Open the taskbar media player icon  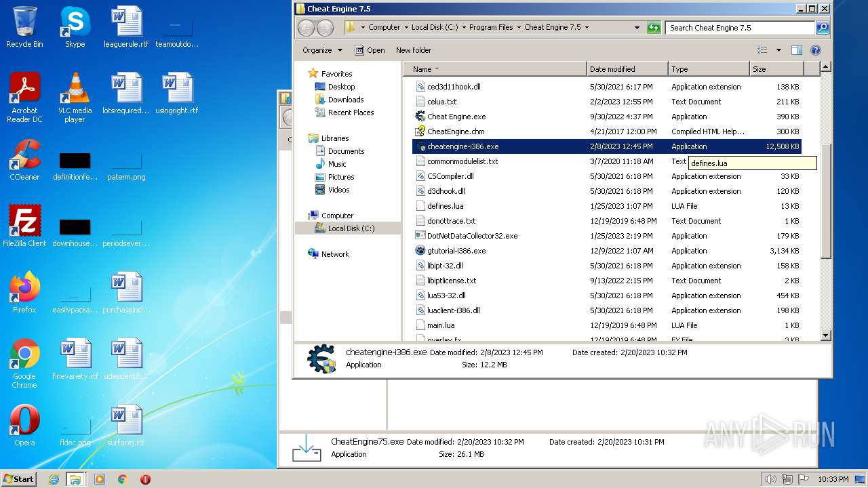[100, 479]
